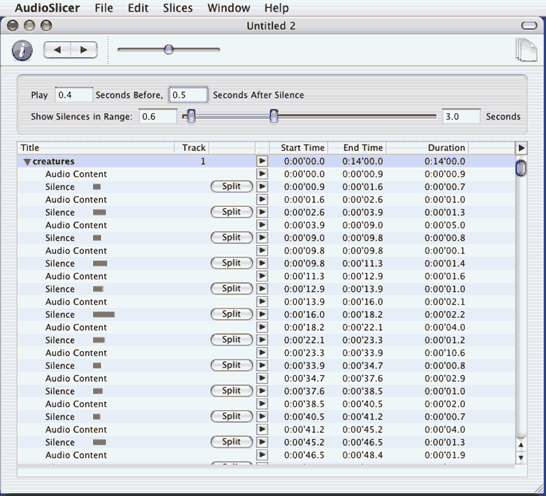Click the Seconds Before field showing 0.4
This screenshot has width=546, height=496.
pyautogui.click(x=74, y=95)
